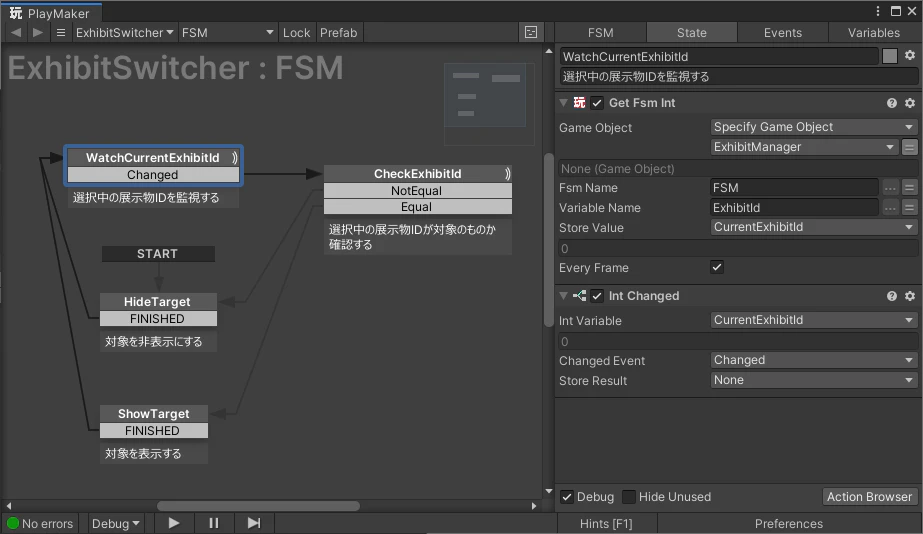Click the Step forward button
Image resolution: width=923 pixels, height=534 pixels.
[x=254, y=523]
